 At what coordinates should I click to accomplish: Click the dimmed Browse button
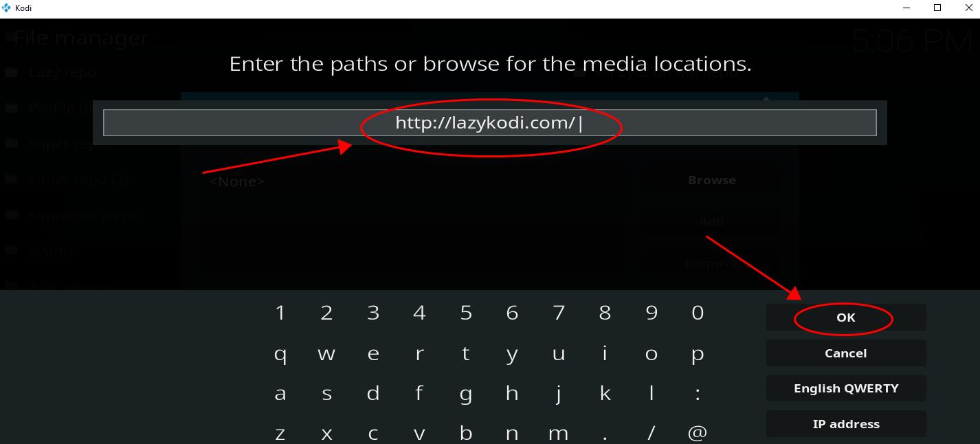coord(711,180)
